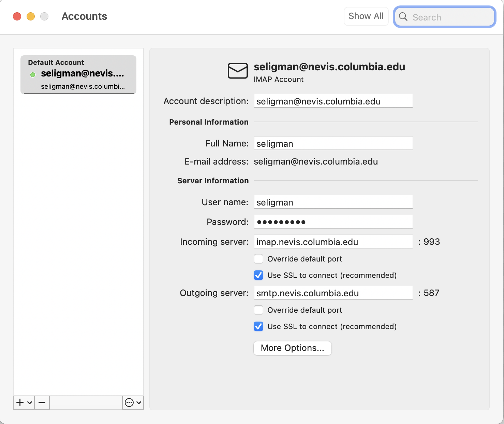Image resolution: width=504 pixels, height=424 pixels.
Task: Select the seligman Default Account in sidebar
Action: point(78,74)
